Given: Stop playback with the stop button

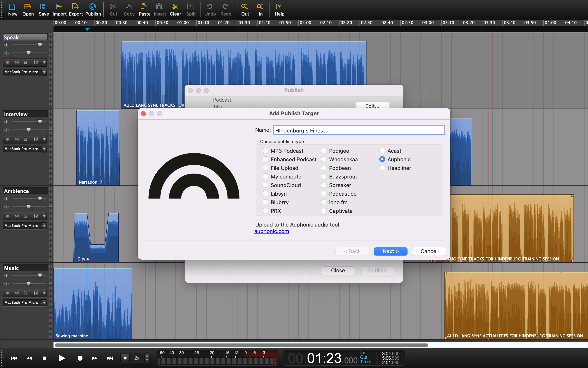Looking at the screenshot, I should pyautogui.click(x=44, y=358).
